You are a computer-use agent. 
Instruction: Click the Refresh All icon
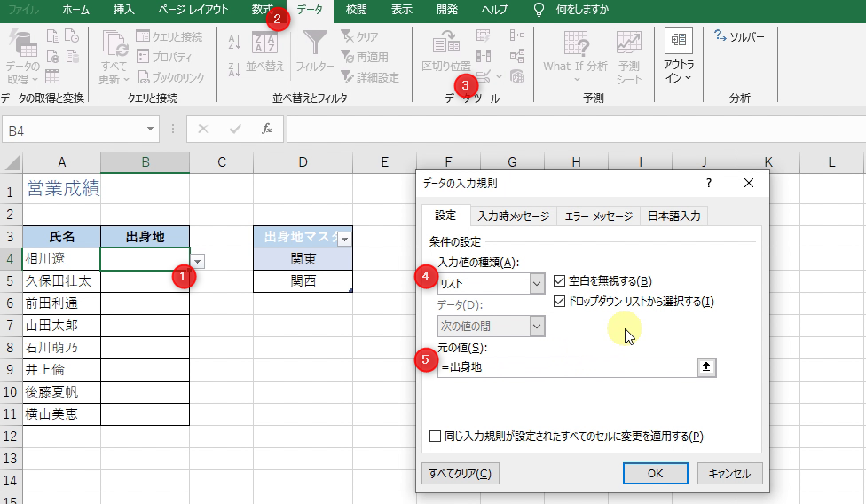(x=114, y=43)
